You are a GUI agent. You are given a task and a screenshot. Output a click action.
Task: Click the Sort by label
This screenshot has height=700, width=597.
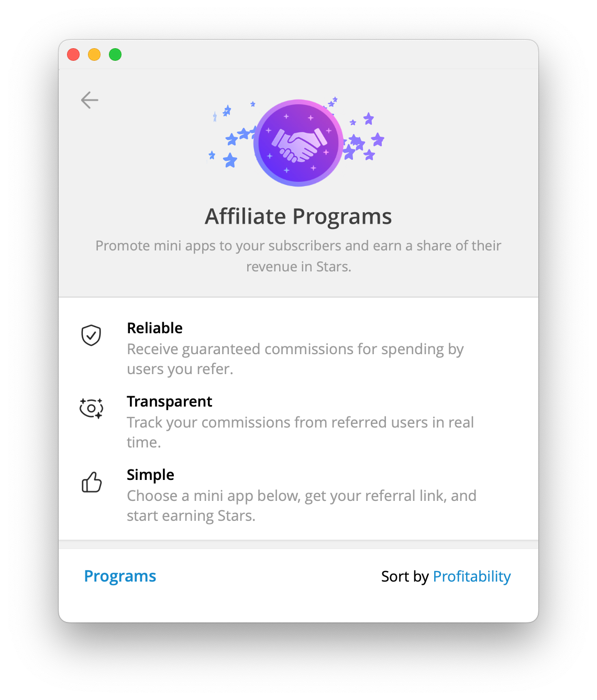405,576
